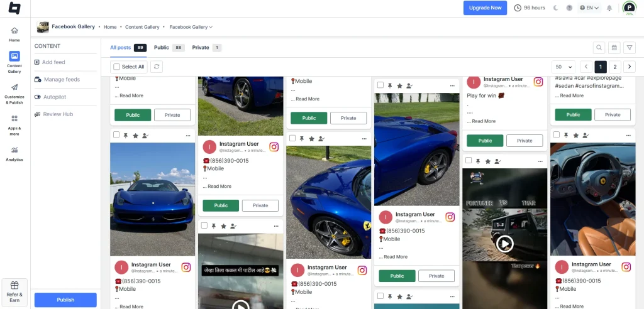
Task: Open the 50 posts-per-page dropdown
Action: tap(564, 67)
